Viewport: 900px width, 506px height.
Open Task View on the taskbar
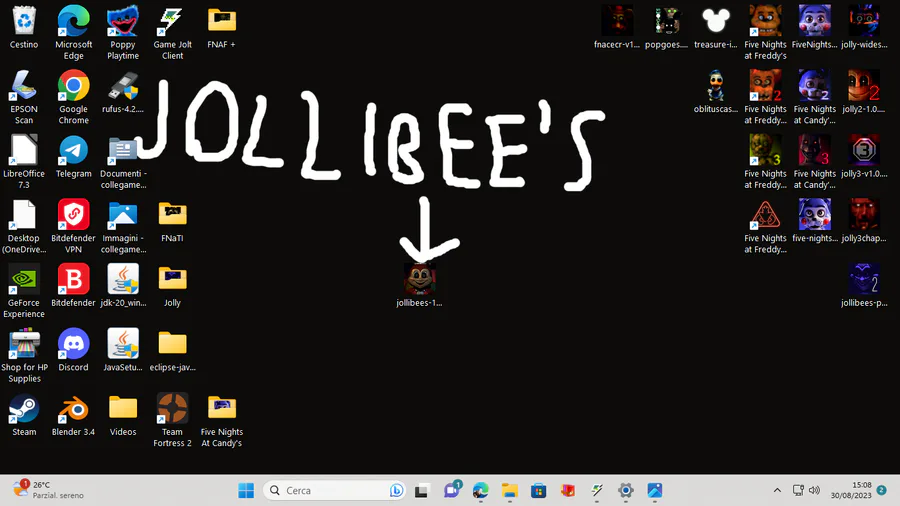421,491
